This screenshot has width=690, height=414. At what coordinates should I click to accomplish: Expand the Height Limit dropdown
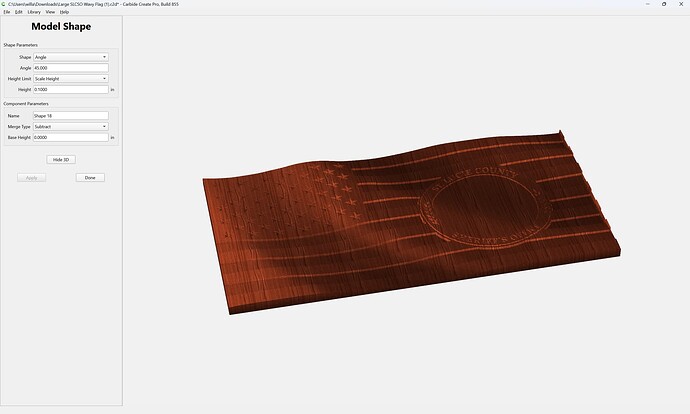(71, 79)
